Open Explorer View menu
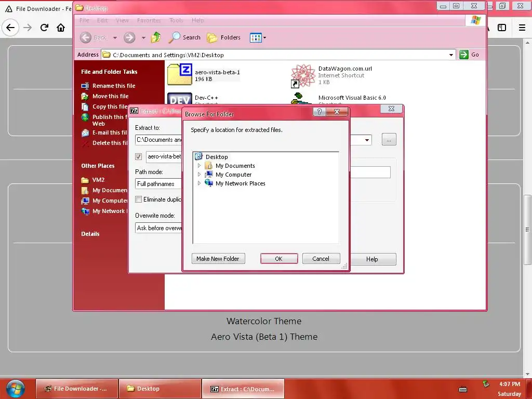This screenshot has width=532, height=399. [122, 20]
